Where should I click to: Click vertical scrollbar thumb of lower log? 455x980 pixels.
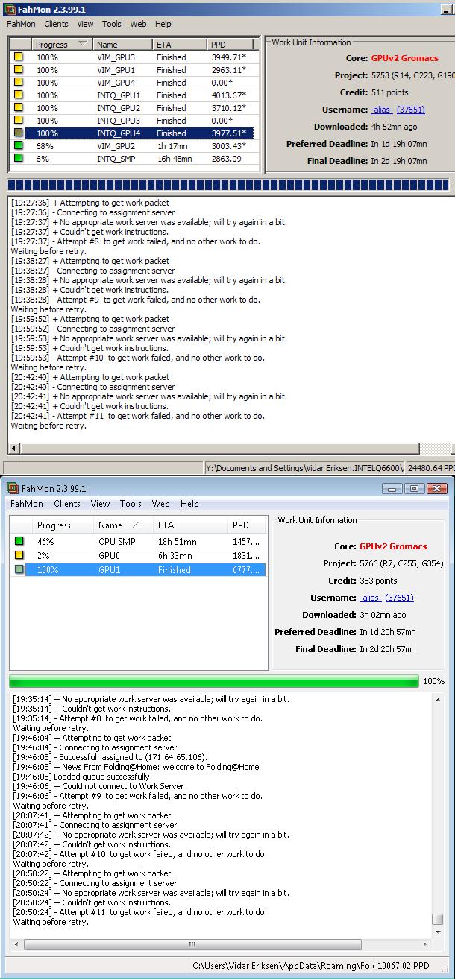(x=438, y=919)
